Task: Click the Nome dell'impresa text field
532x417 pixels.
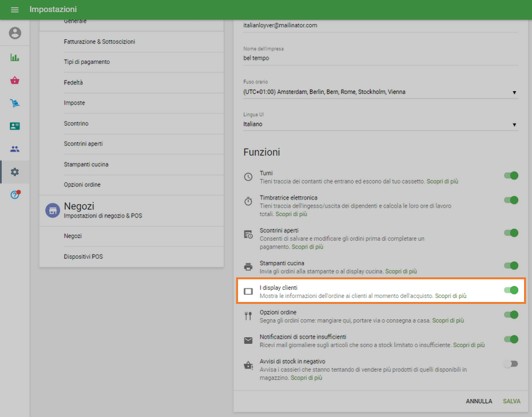Action: click(x=380, y=59)
